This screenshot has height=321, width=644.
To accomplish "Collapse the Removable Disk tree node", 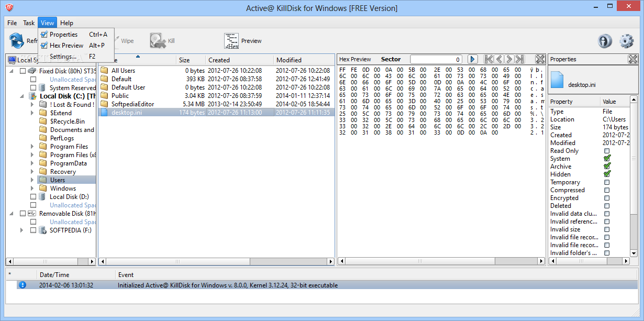I will pyautogui.click(x=11, y=213).
